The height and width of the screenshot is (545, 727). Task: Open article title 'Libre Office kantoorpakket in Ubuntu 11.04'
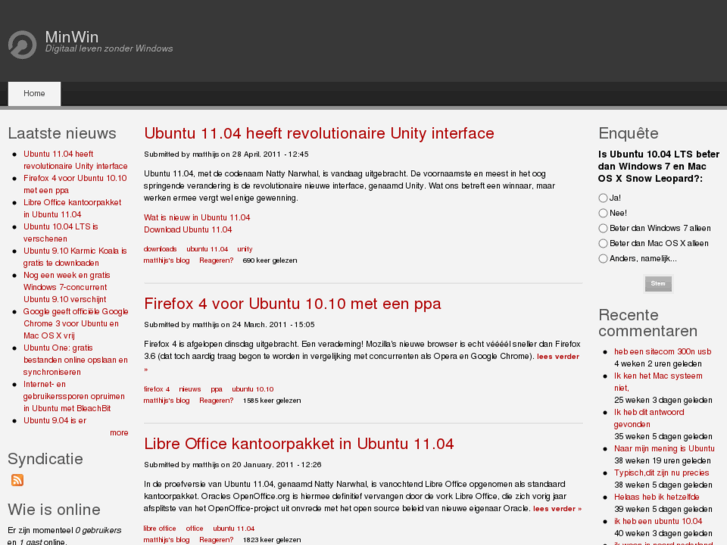tap(299, 444)
